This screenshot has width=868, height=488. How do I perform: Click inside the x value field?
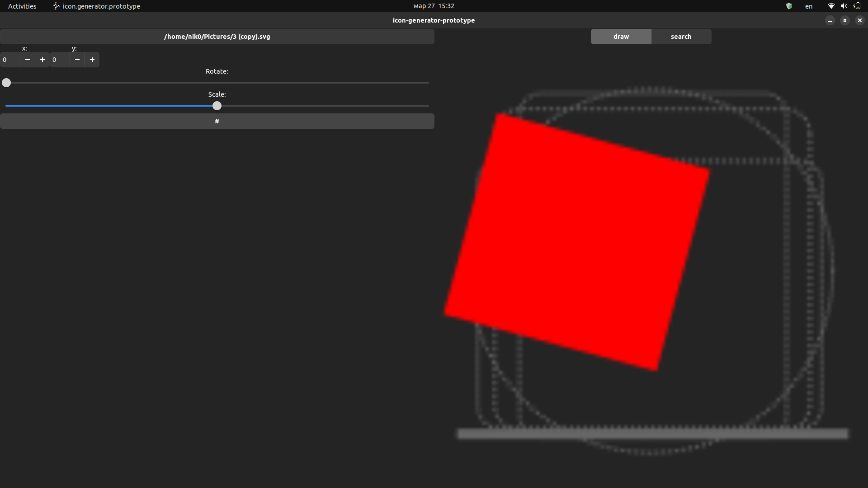[x=9, y=60]
